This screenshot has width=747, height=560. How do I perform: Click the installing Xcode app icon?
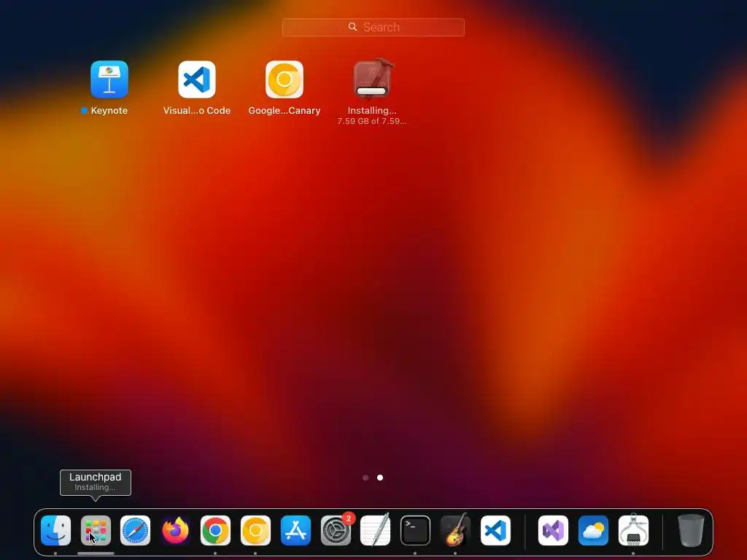coord(372,79)
